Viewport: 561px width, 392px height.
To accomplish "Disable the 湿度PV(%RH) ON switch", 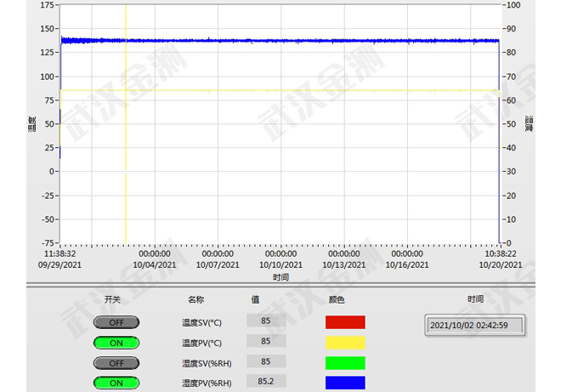I will (116, 383).
